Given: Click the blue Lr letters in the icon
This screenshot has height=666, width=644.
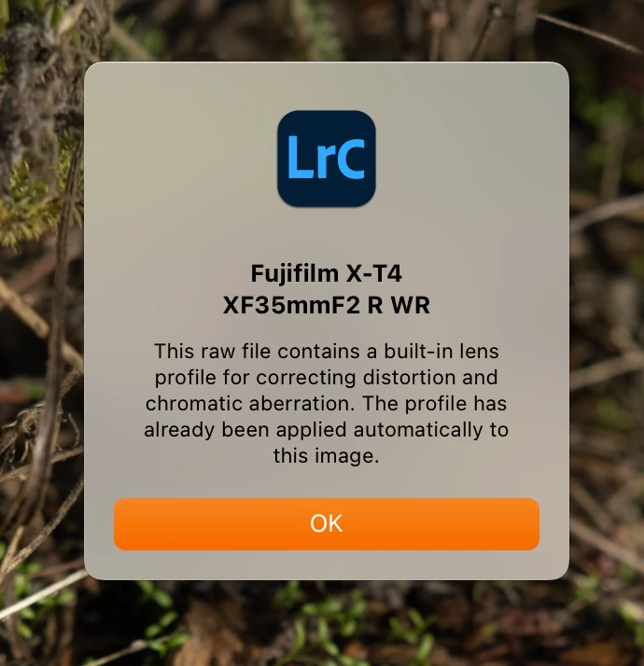Looking at the screenshot, I should pyautogui.click(x=309, y=158).
